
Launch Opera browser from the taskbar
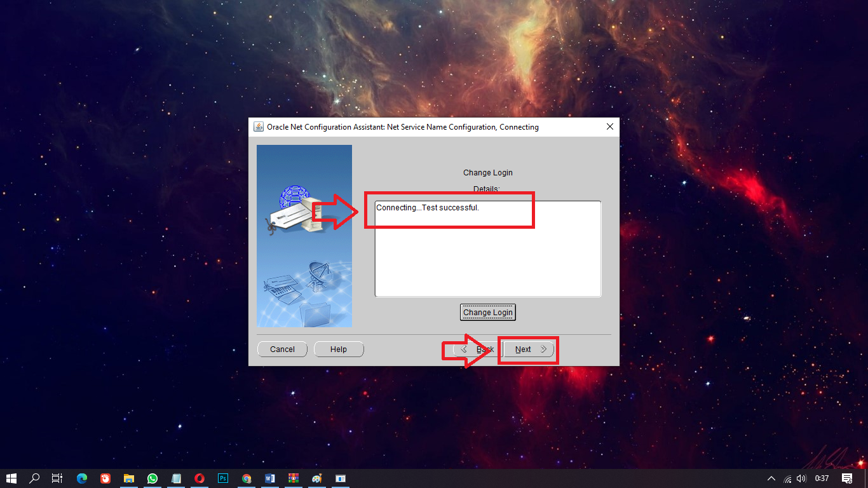click(x=200, y=478)
